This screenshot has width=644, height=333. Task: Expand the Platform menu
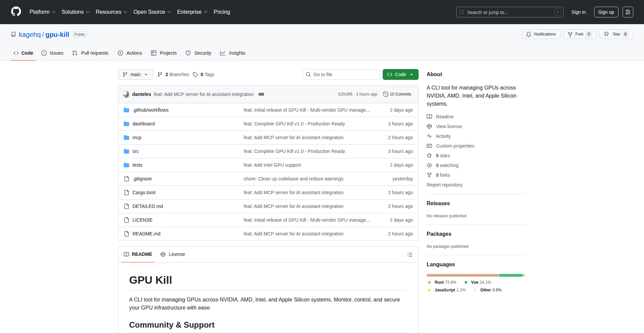[42, 12]
